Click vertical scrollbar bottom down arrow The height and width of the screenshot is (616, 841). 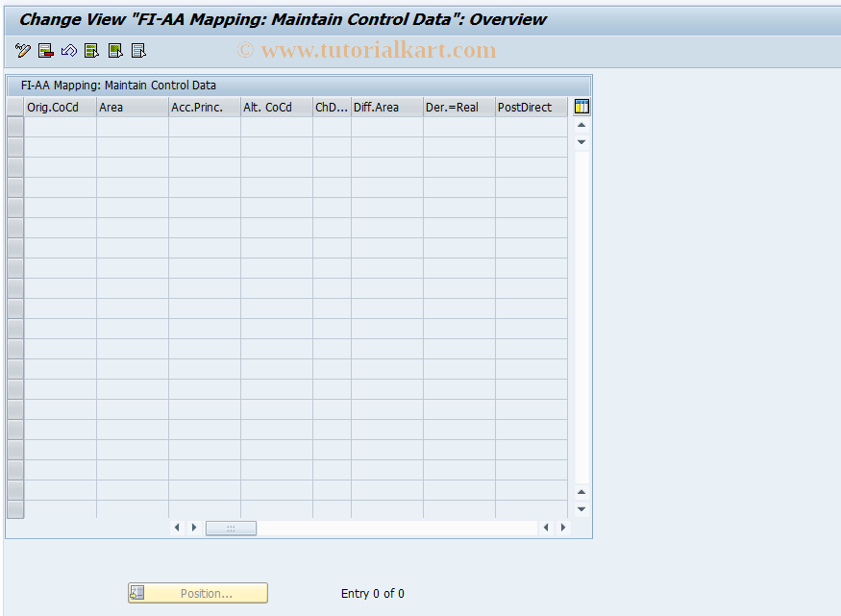click(x=581, y=509)
